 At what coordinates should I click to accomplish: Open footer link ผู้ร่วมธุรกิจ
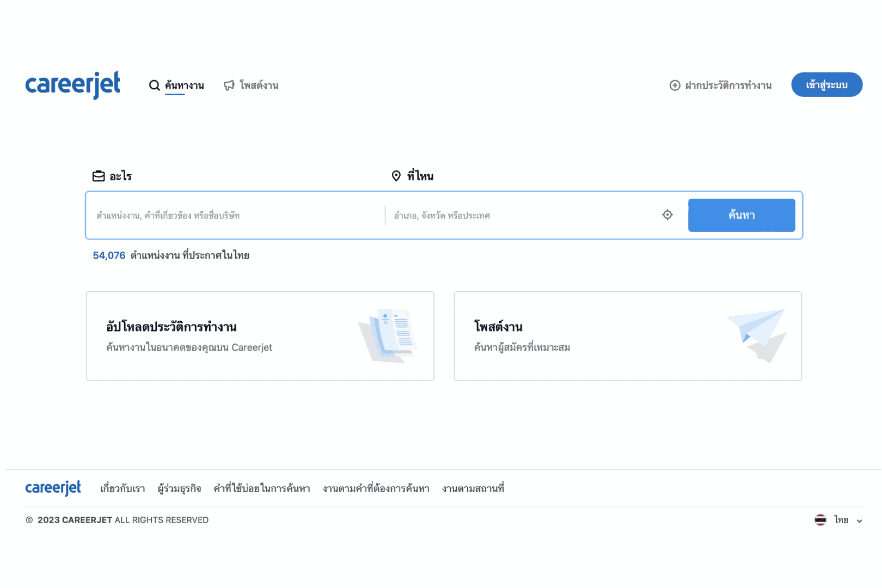point(180,488)
